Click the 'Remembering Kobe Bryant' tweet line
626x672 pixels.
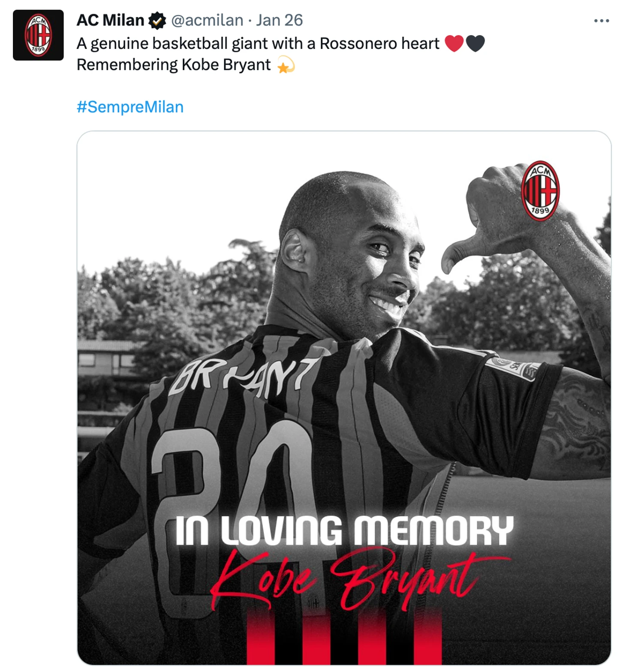(x=174, y=65)
